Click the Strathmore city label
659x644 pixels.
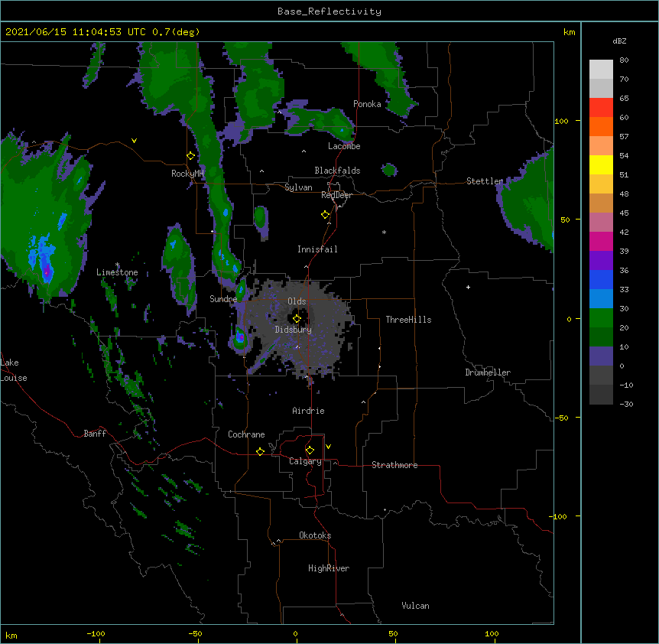pyautogui.click(x=394, y=465)
